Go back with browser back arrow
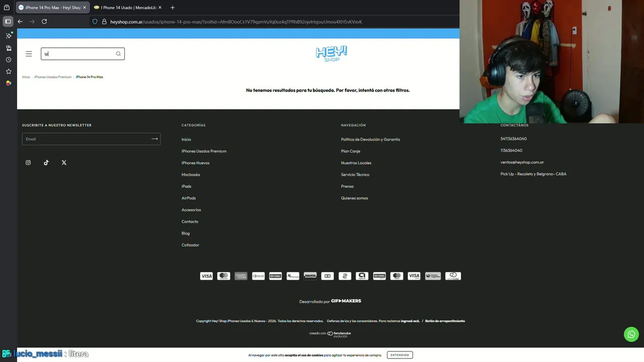The width and height of the screenshot is (644, 362). coord(20,22)
